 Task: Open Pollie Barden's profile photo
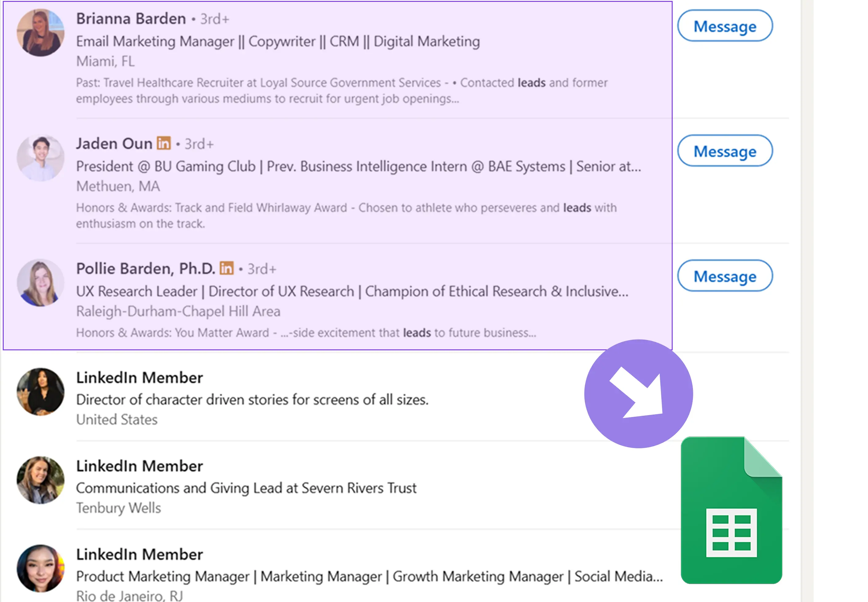pos(40,282)
